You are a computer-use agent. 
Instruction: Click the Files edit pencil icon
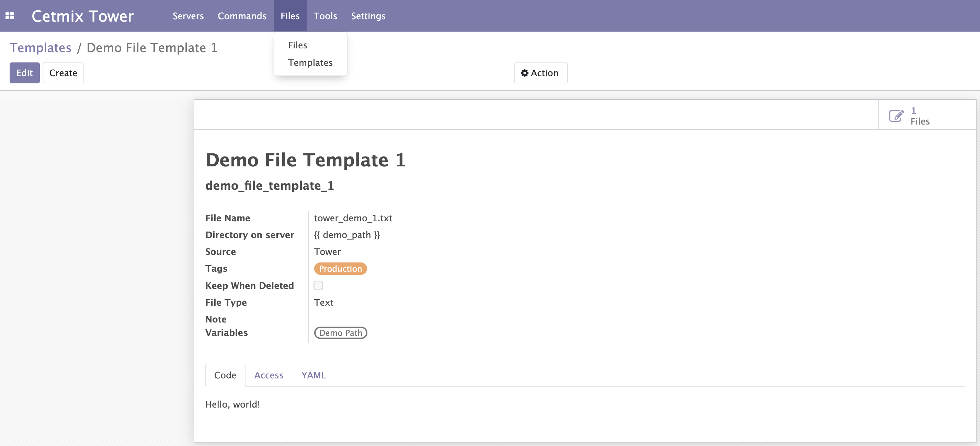point(896,116)
